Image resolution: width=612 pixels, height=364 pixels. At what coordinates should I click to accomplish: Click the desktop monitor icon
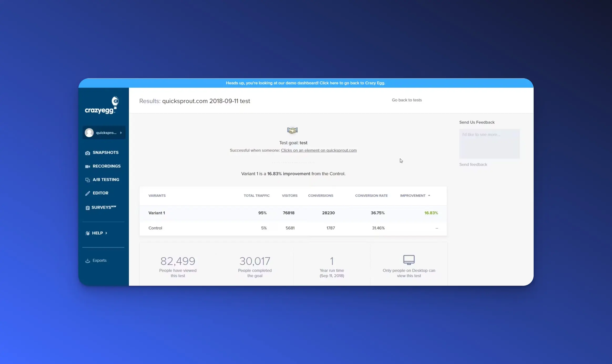pos(409,260)
